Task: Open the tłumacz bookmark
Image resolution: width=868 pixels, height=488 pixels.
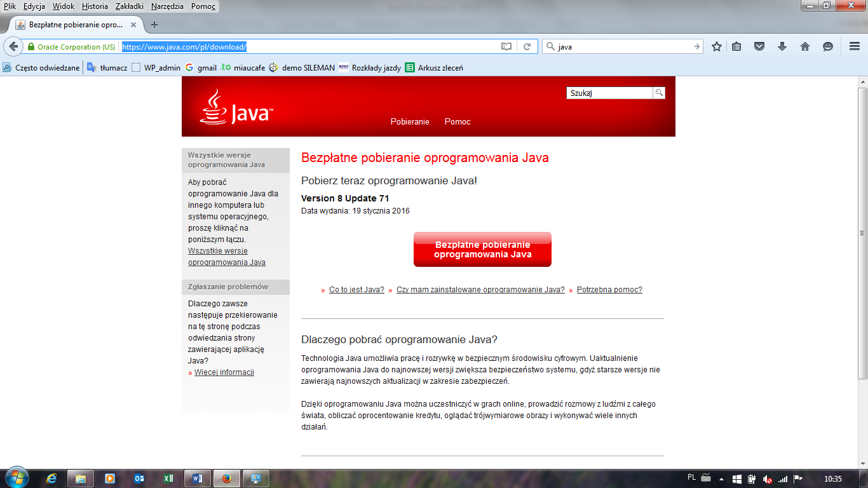Action: click(107, 67)
